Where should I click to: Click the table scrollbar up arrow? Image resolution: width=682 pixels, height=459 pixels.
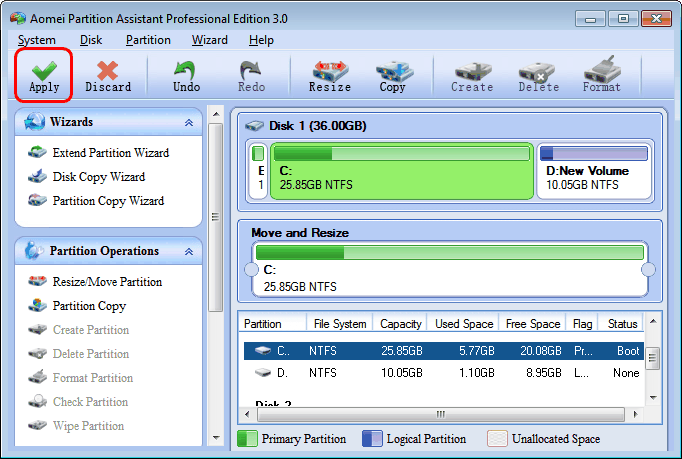click(x=653, y=322)
